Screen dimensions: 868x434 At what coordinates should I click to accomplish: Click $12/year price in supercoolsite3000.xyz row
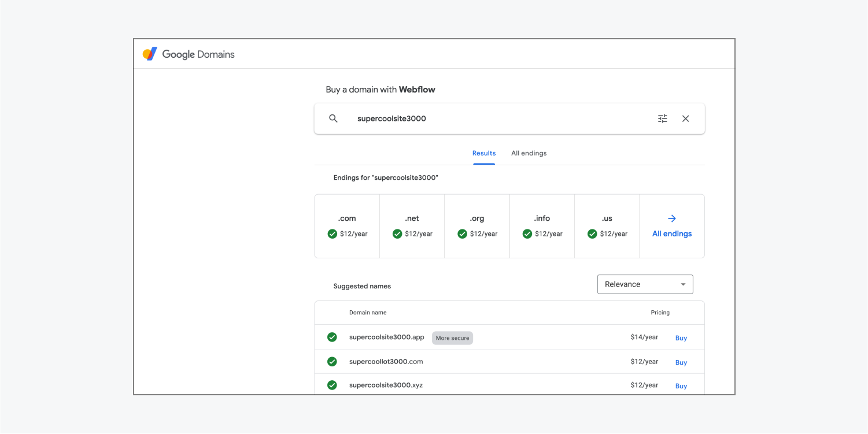(x=644, y=385)
